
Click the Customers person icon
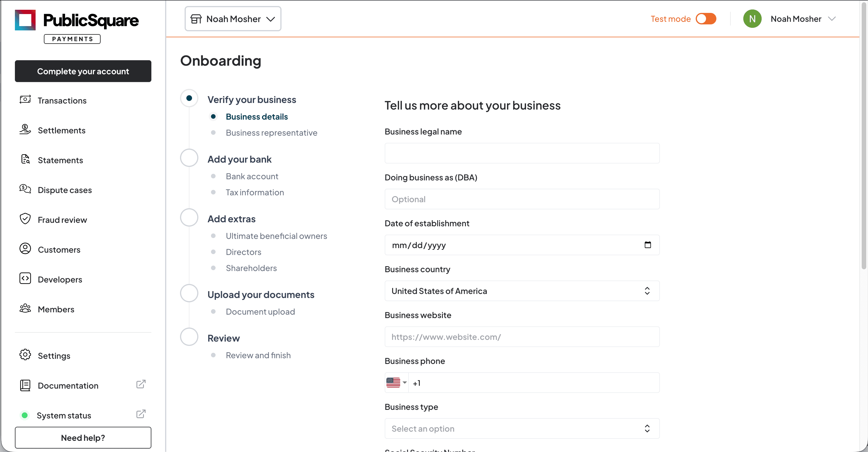tap(25, 249)
